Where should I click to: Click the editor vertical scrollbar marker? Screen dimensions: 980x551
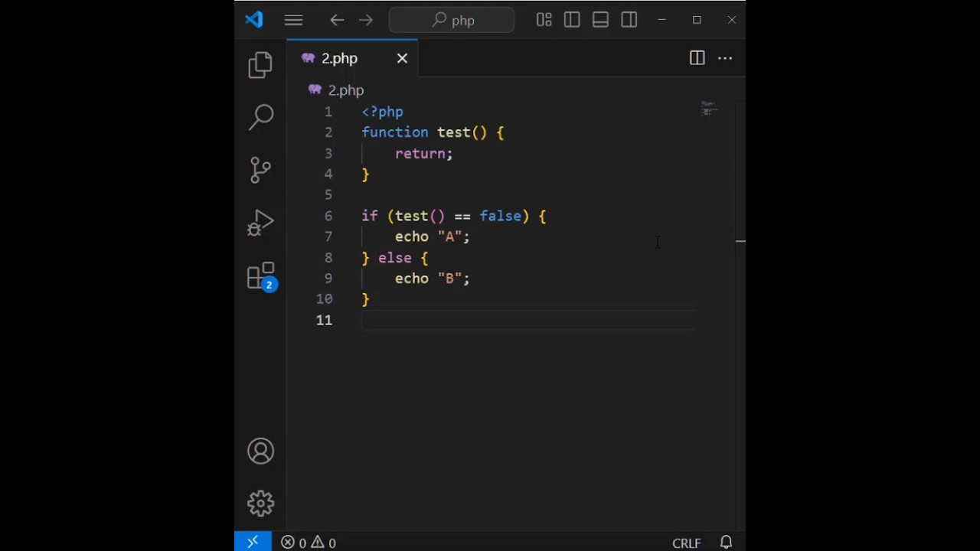tap(740, 241)
